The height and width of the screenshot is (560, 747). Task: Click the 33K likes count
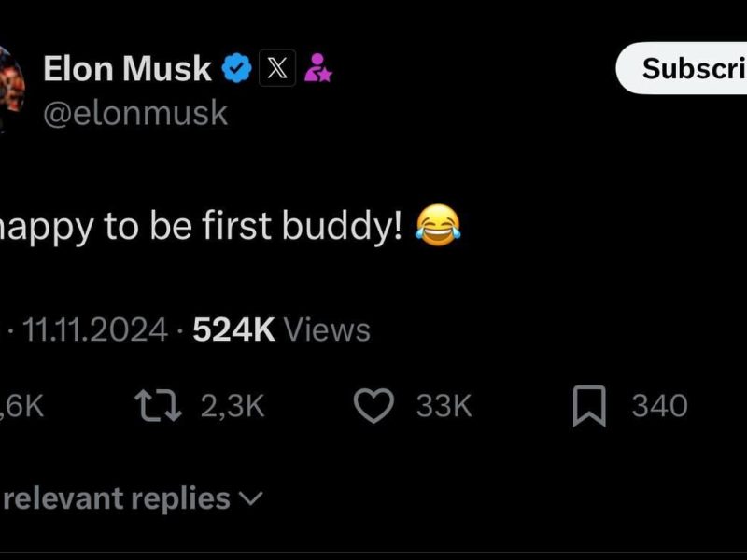[x=444, y=406]
